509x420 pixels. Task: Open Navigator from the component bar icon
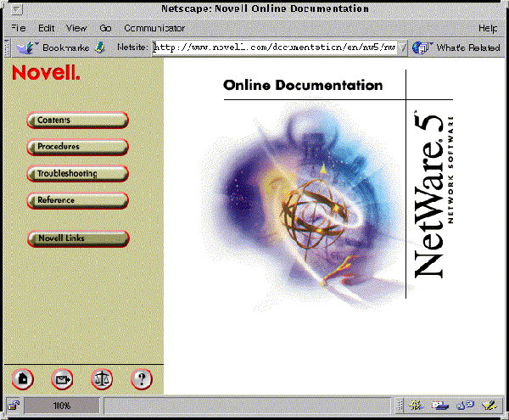click(x=416, y=406)
